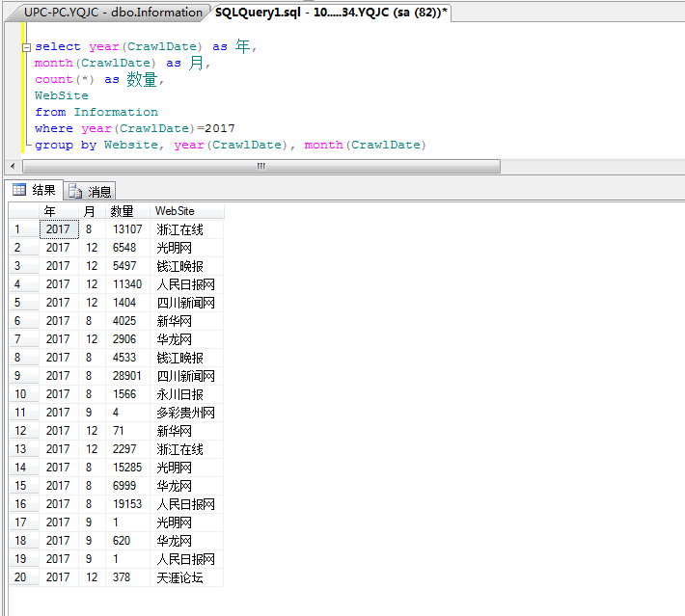Click the 11340 count cell
The width and height of the screenshot is (685, 616).
click(x=127, y=284)
